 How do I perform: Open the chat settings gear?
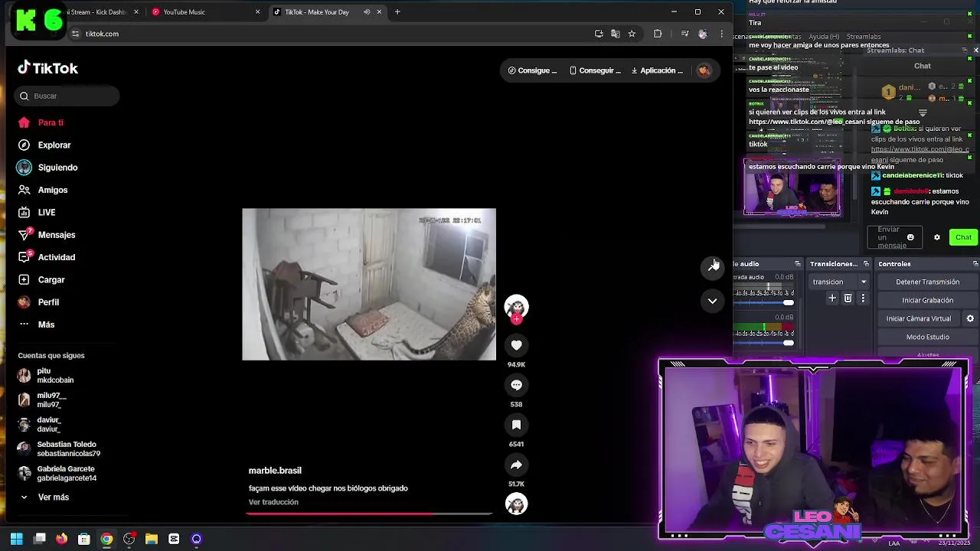click(937, 237)
